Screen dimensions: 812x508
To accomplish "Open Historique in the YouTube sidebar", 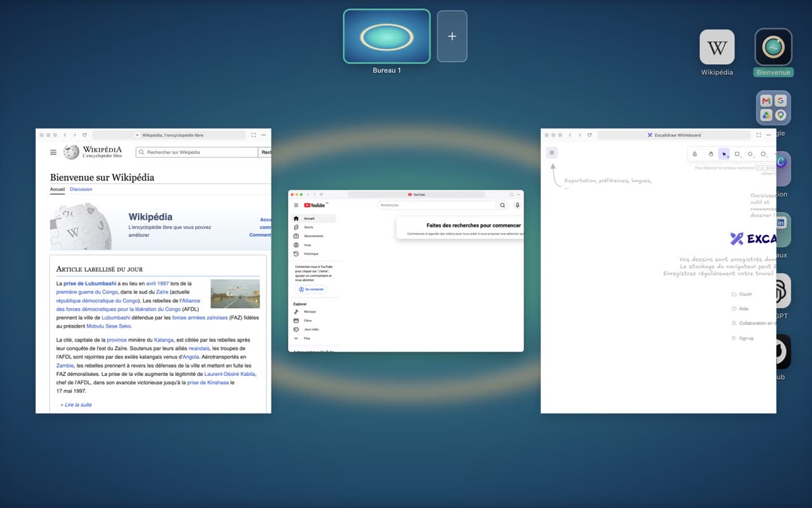I will click(x=314, y=254).
